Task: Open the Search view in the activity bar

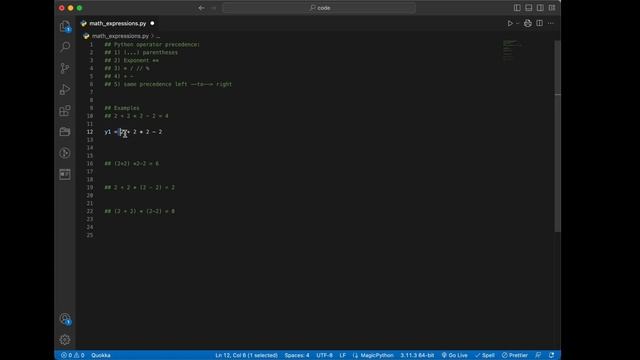Action: pos(65,47)
